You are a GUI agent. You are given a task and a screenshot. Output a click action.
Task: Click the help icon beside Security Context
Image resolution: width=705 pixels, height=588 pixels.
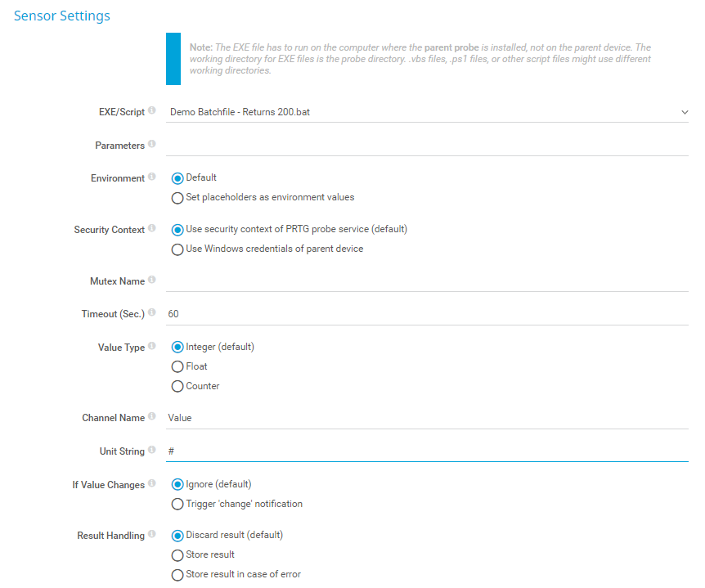[152, 229]
